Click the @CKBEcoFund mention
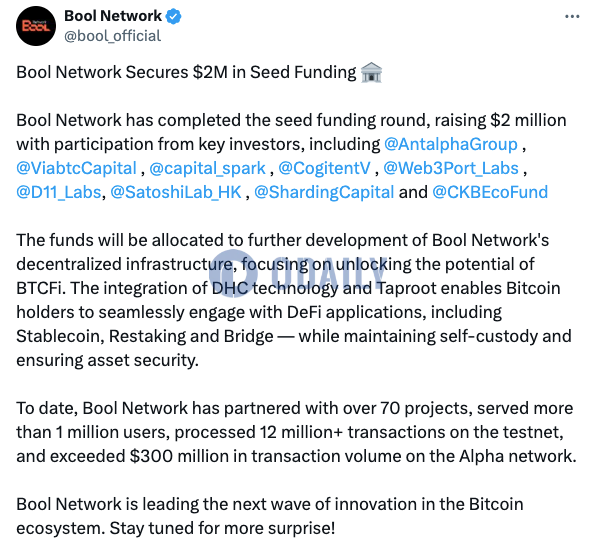 (490, 192)
